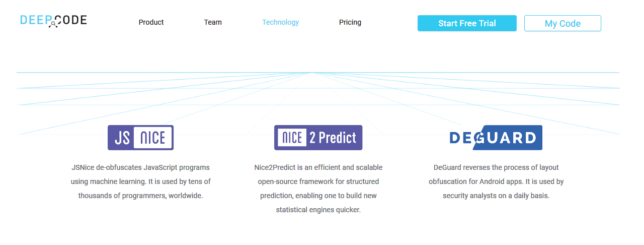Click the JSNice logo badge
The width and height of the screenshot is (644, 245).
click(140, 138)
